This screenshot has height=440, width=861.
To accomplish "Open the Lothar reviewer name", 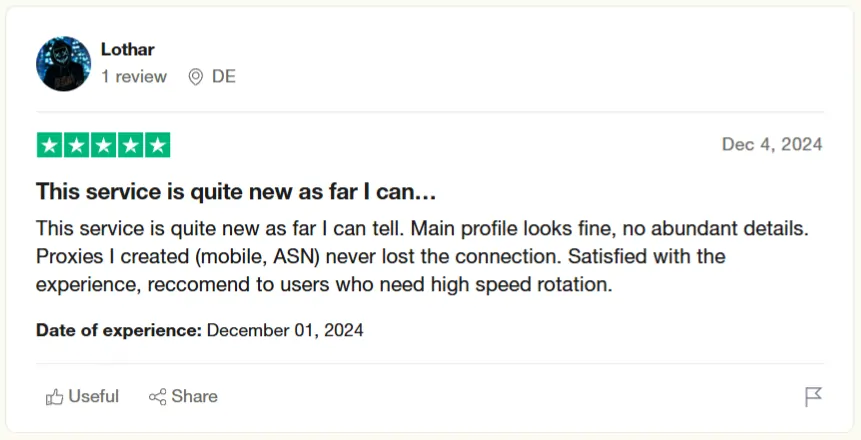I will (x=128, y=49).
